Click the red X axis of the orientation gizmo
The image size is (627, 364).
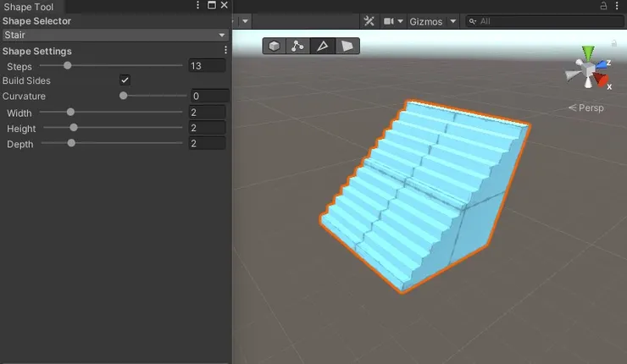pyautogui.click(x=602, y=81)
